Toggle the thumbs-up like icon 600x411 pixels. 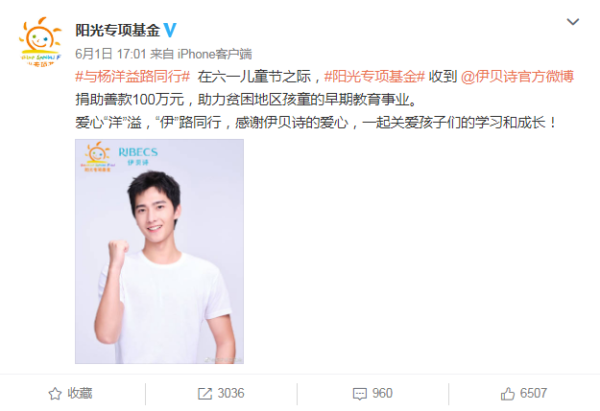507,394
